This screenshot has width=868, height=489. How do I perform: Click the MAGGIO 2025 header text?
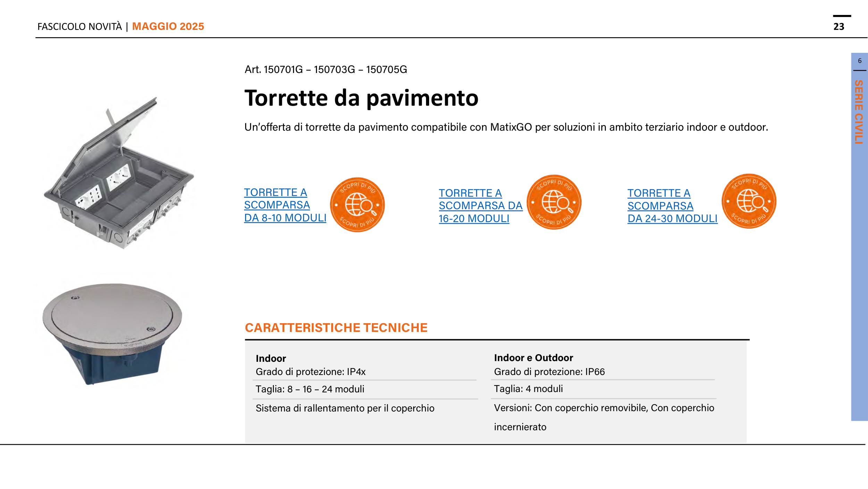tap(168, 26)
